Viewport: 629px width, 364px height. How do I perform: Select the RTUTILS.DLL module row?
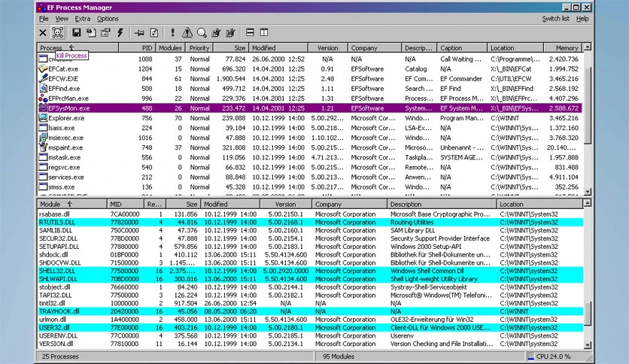(x=310, y=223)
